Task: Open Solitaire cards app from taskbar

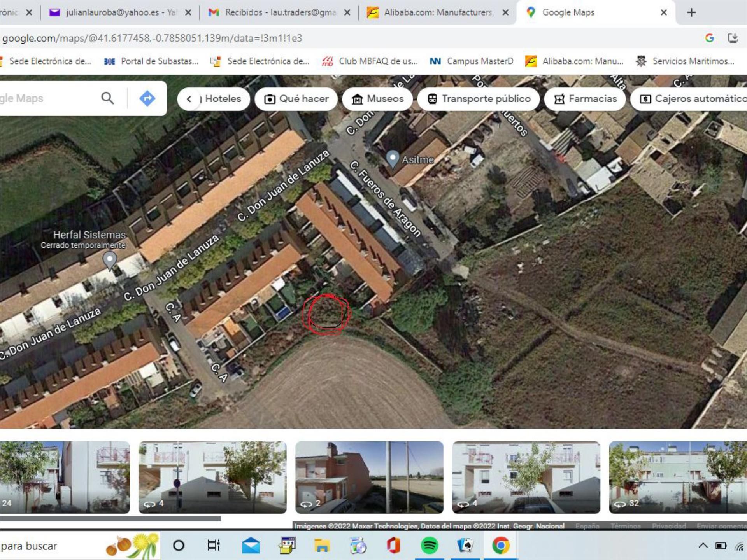Action: pyautogui.click(x=465, y=546)
